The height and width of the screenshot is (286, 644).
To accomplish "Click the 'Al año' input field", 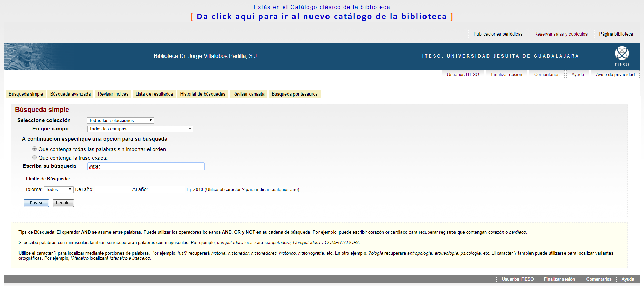I will tap(167, 189).
